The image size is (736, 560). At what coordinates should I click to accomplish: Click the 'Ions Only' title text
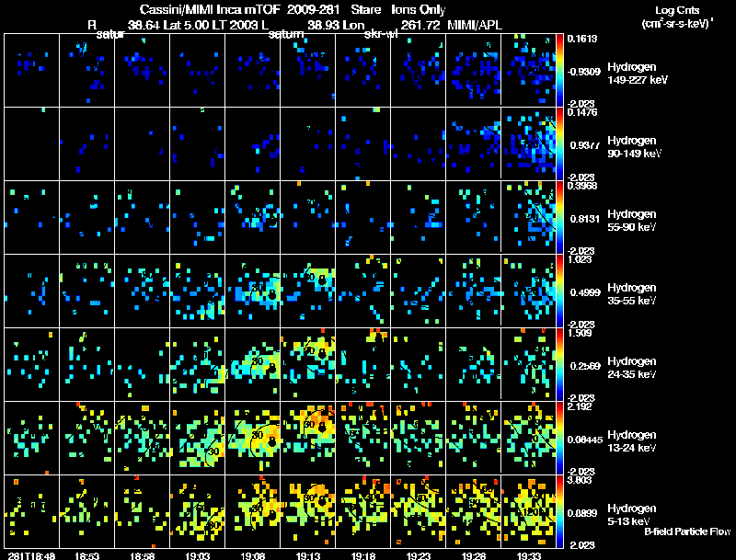(419, 10)
